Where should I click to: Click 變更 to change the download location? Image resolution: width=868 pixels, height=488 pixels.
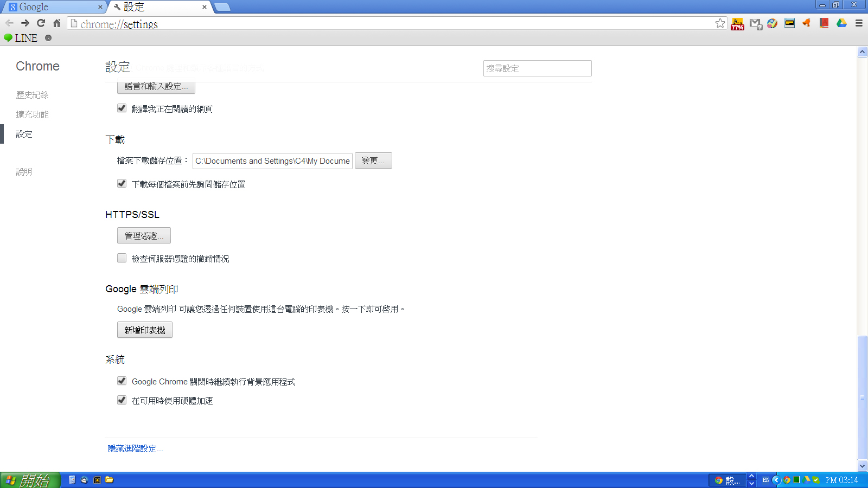coord(373,160)
